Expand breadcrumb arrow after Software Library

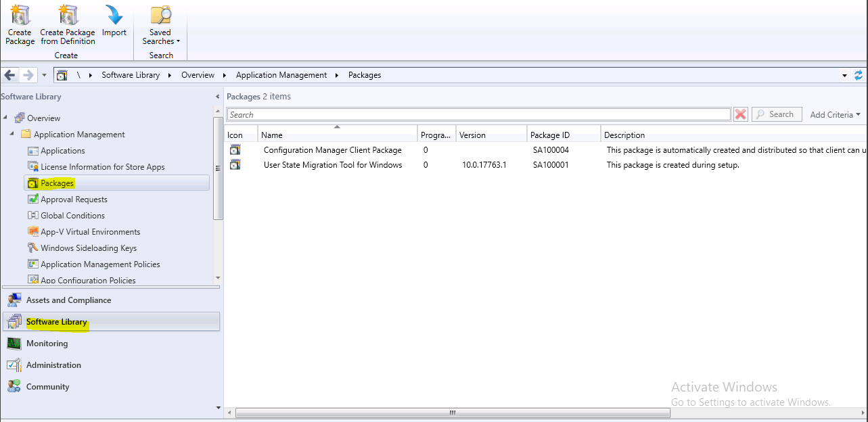pyautogui.click(x=170, y=75)
